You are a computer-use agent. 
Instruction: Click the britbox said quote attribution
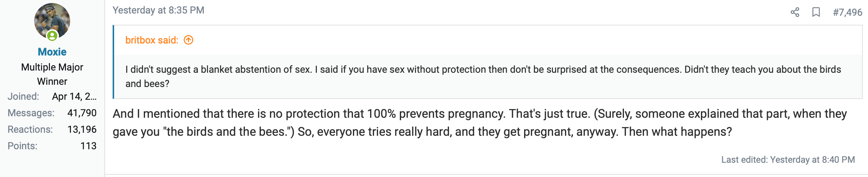click(x=152, y=40)
